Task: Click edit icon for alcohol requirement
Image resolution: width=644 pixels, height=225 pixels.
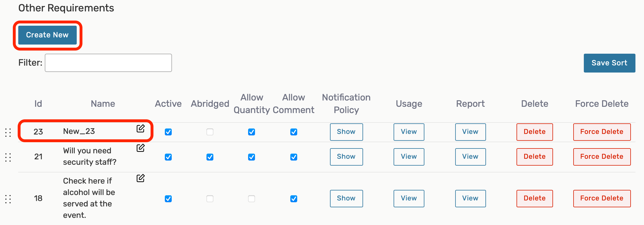Action: coord(140,178)
